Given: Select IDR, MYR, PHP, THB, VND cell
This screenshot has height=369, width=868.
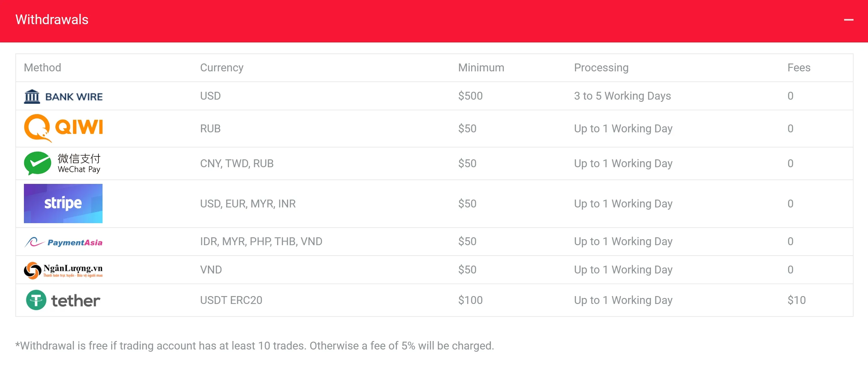Looking at the screenshot, I should [x=261, y=241].
